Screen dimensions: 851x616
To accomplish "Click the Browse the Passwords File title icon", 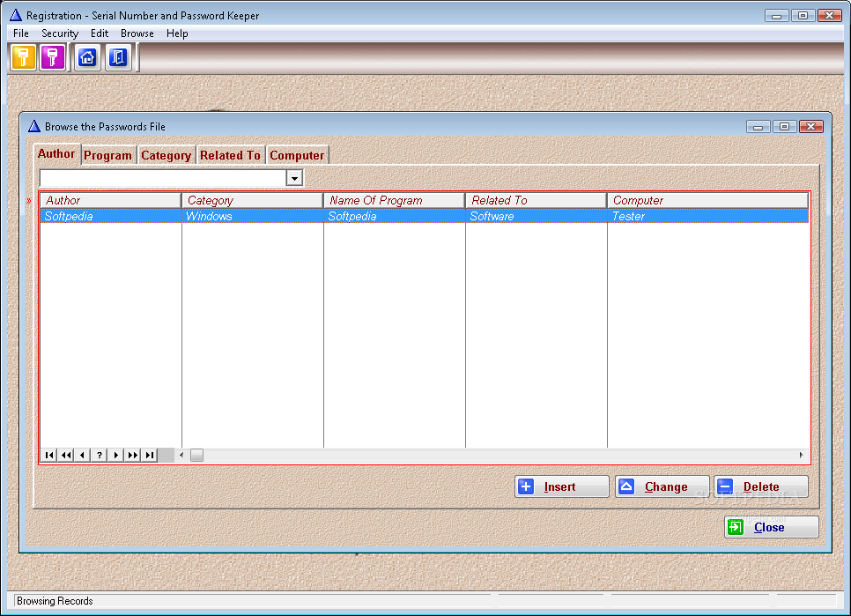I will (34, 126).
